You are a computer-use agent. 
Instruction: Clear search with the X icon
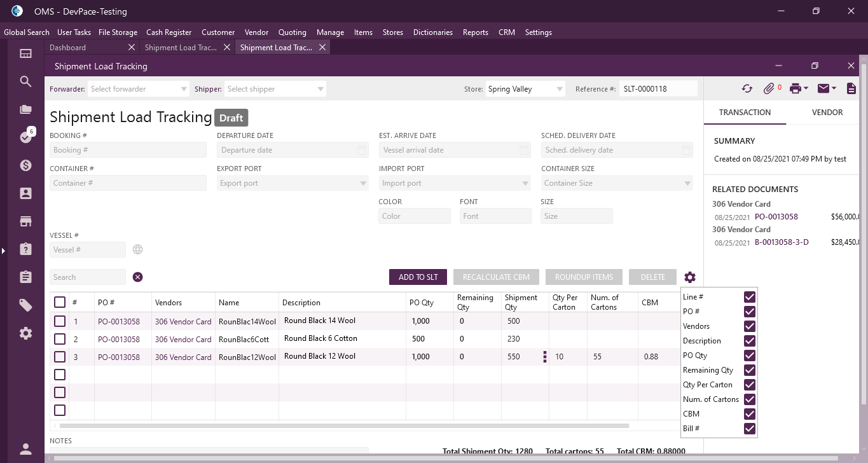tap(138, 277)
